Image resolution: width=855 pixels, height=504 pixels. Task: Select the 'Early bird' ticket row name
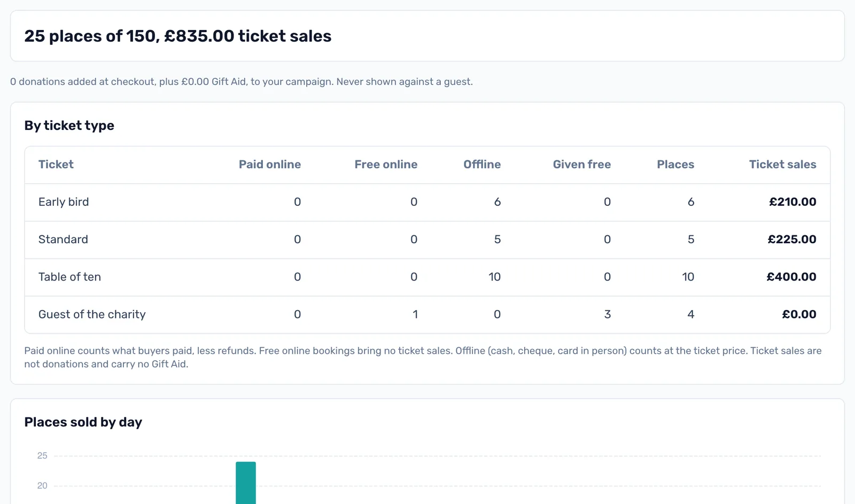(64, 202)
